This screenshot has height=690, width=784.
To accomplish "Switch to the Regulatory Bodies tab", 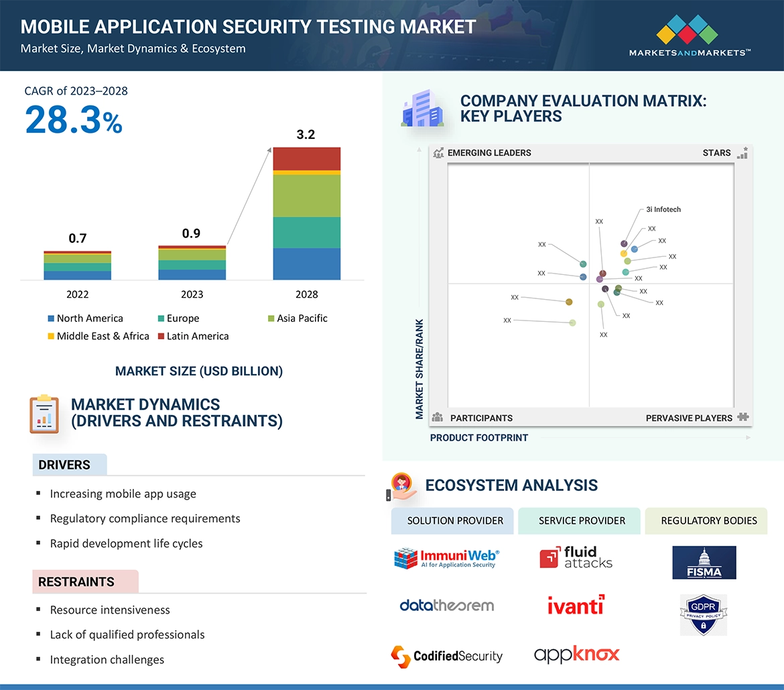I will tap(708, 520).
